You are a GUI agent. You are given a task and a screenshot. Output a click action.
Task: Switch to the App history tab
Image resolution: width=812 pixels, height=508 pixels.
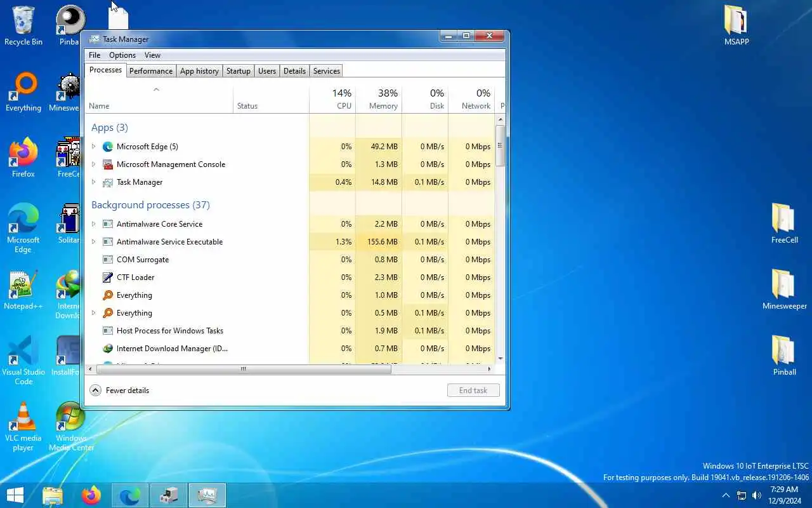tap(199, 71)
